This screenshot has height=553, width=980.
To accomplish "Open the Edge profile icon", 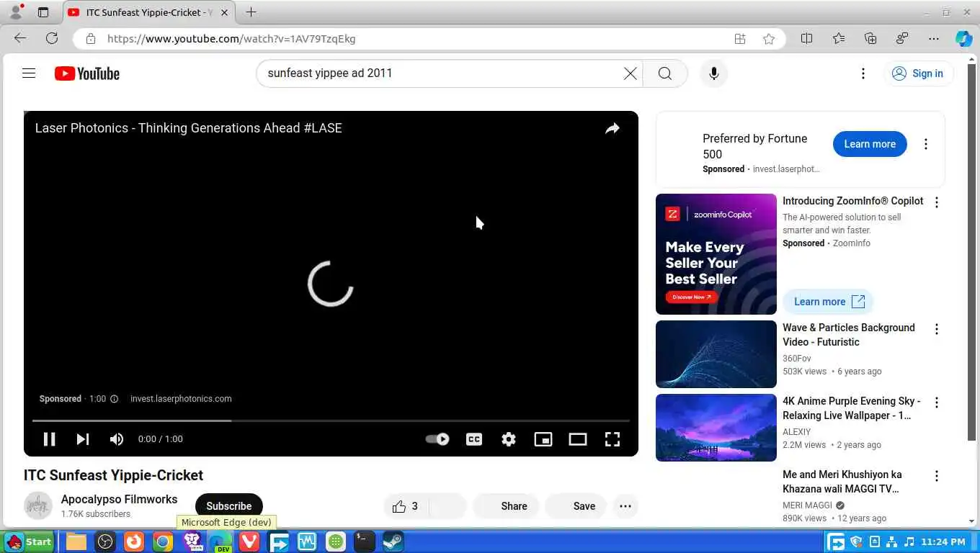I will point(16,12).
